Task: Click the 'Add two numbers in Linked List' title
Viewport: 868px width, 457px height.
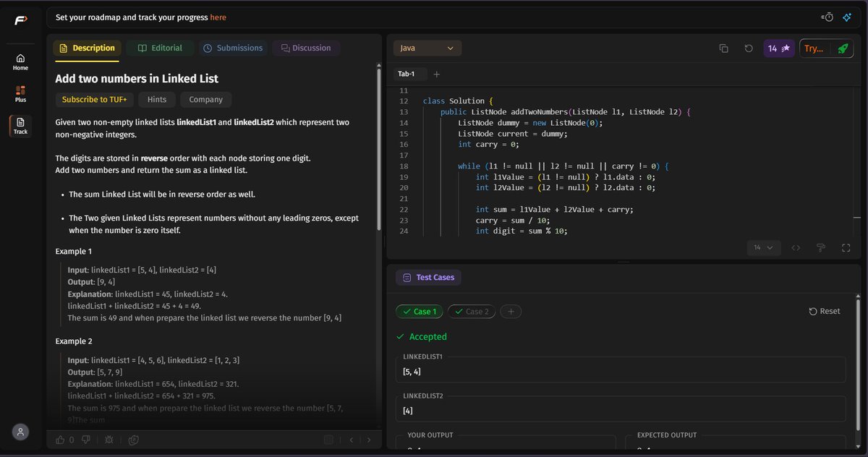Action: tap(137, 79)
